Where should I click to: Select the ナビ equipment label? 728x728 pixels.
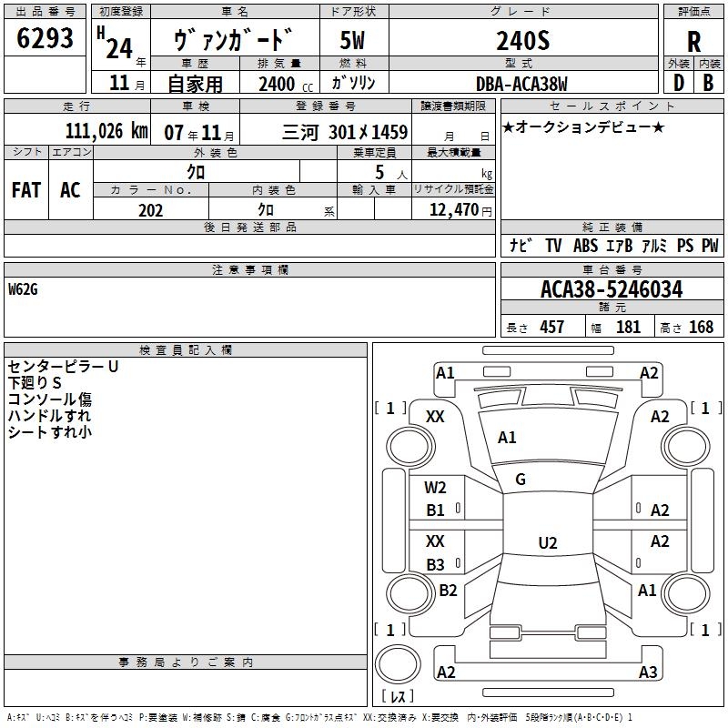coord(521,245)
